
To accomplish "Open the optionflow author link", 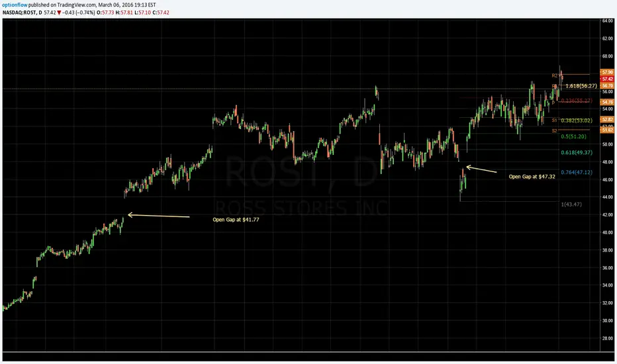I will point(15,5).
